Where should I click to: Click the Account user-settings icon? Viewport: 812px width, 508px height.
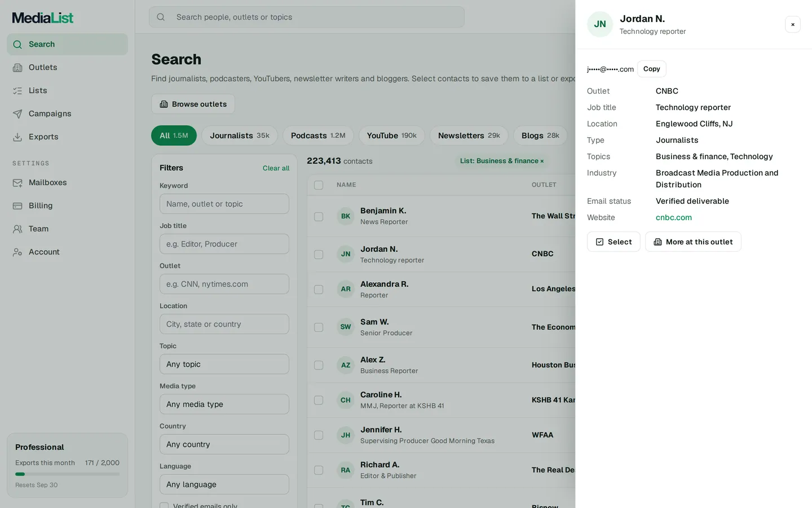(17, 252)
